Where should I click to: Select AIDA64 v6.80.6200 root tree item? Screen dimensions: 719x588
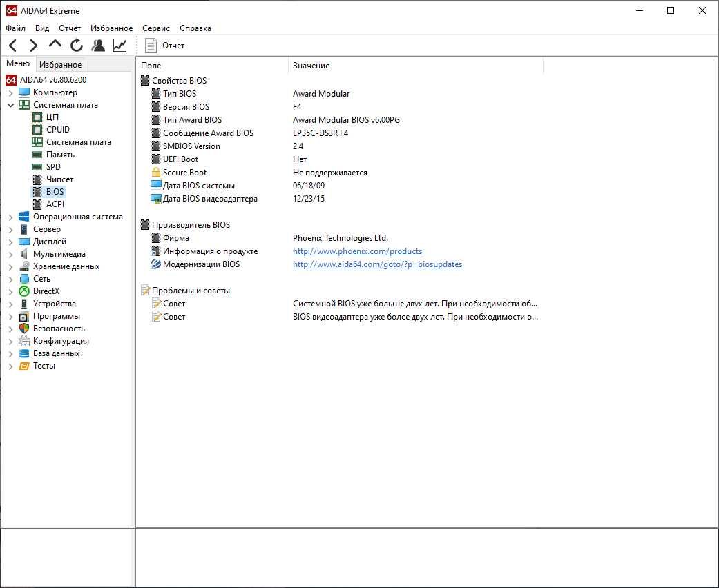point(53,80)
